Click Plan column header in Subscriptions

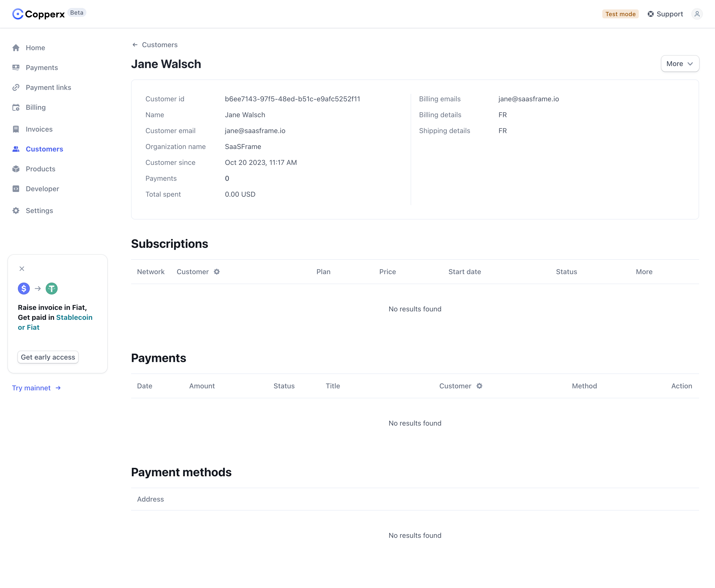323,272
